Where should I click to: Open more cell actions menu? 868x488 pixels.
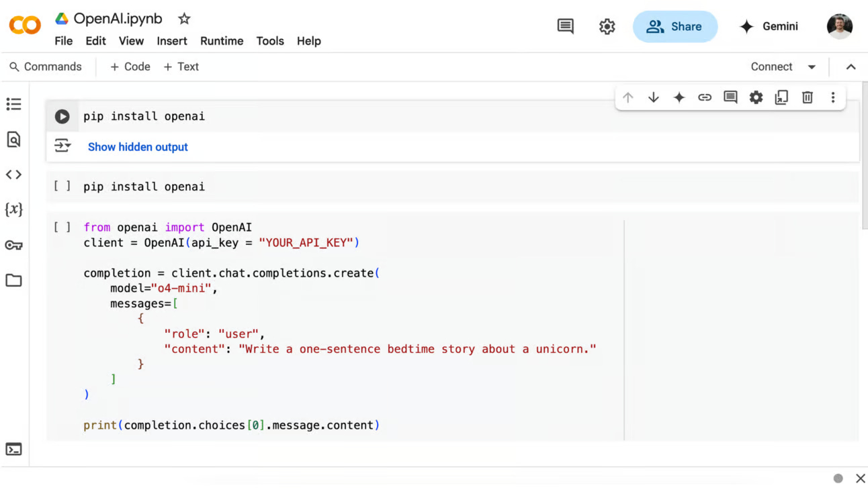coord(833,97)
